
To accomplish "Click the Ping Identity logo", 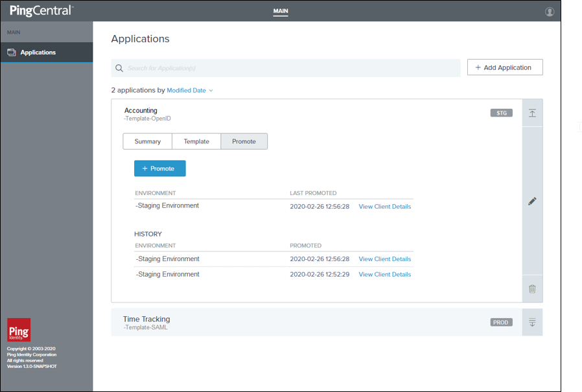I will coord(18,330).
